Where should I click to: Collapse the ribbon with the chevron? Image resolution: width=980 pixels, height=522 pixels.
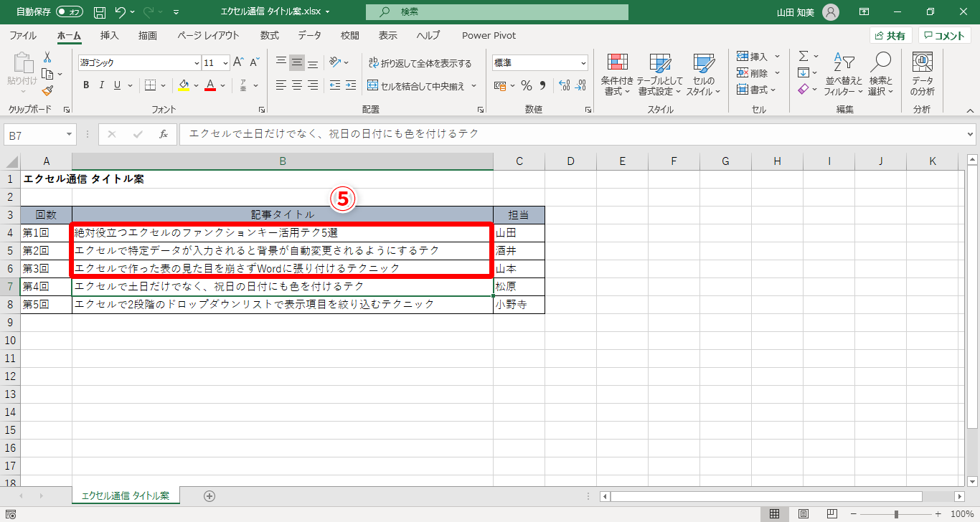tap(971, 110)
